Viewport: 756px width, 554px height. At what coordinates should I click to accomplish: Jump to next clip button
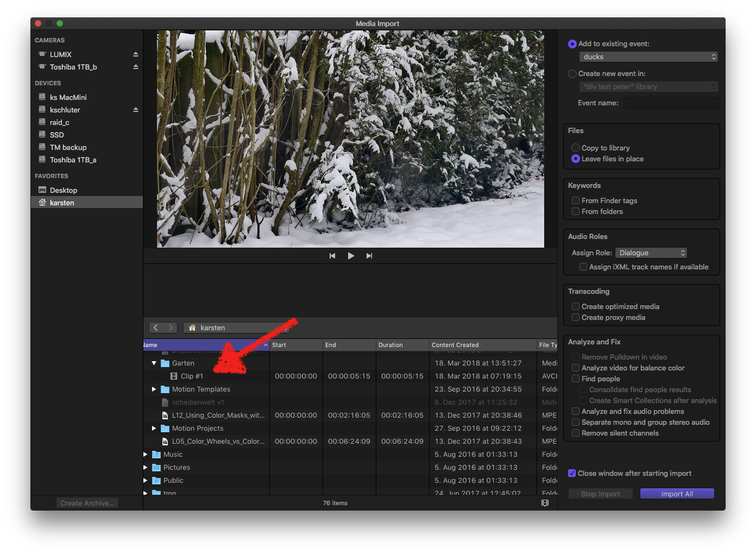point(369,256)
